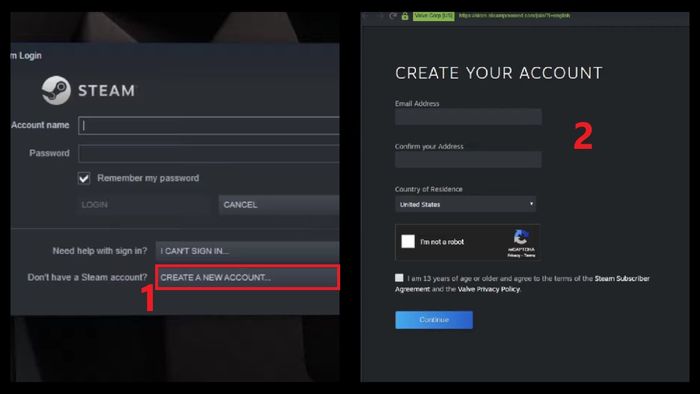This screenshot has height=394, width=700.
Task: Click the padlock security icon in address bar
Action: [405, 16]
